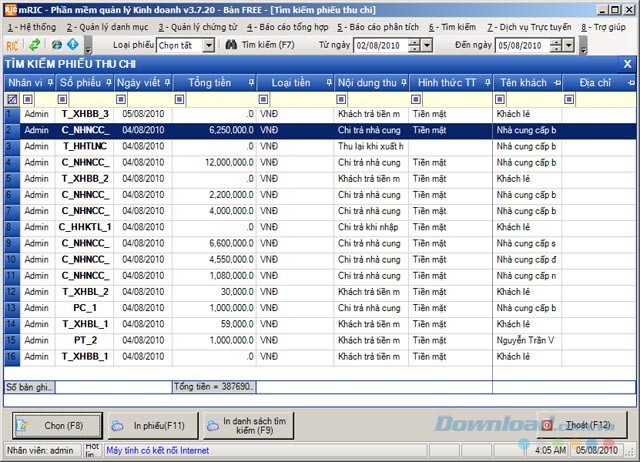Close the Tìm kiếm phiếu thu chi panel
640x462 pixels.
pyautogui.click(x=627, y=64)
